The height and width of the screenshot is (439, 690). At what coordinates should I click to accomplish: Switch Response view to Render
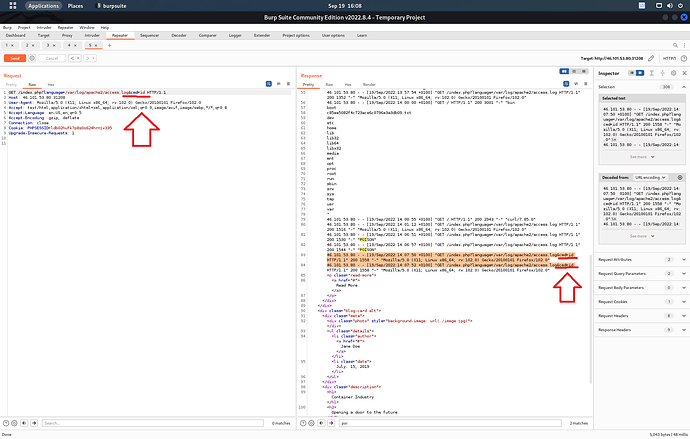click(369, 84)
